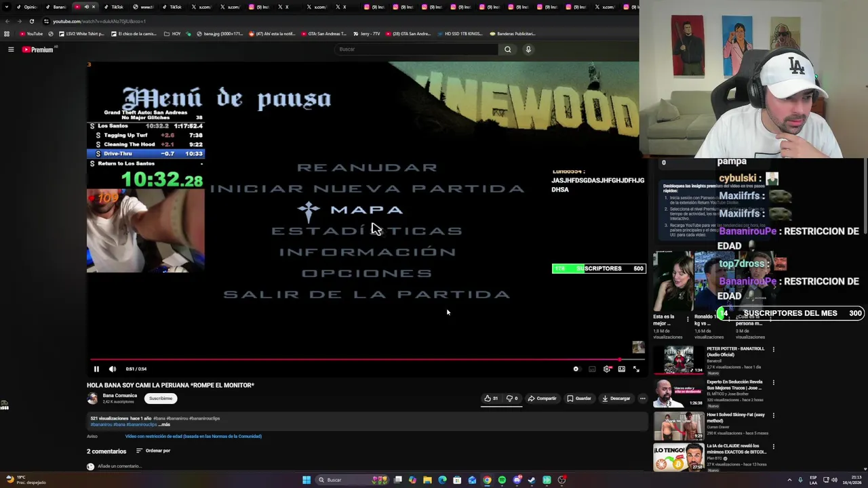The image size is (868, 488).
Task: Open Windows Start menu
Action: click(x=307, y=480)
